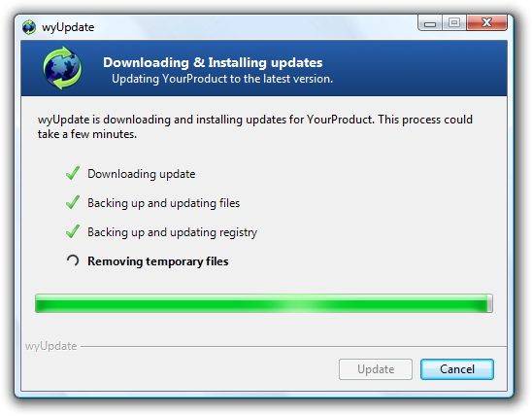
Task: Close the wyUpdate window
Action: coord(486,23)
